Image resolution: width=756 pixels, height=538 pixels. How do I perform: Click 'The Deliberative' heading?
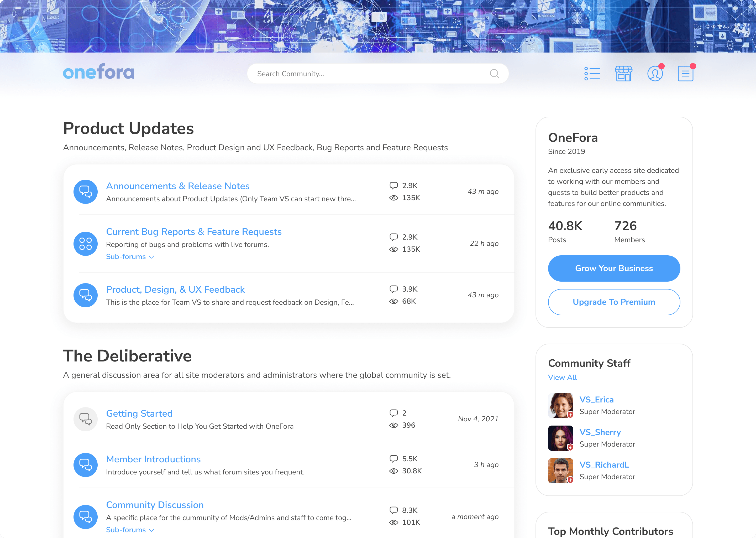pyautogui.click(x=127, y=356)
